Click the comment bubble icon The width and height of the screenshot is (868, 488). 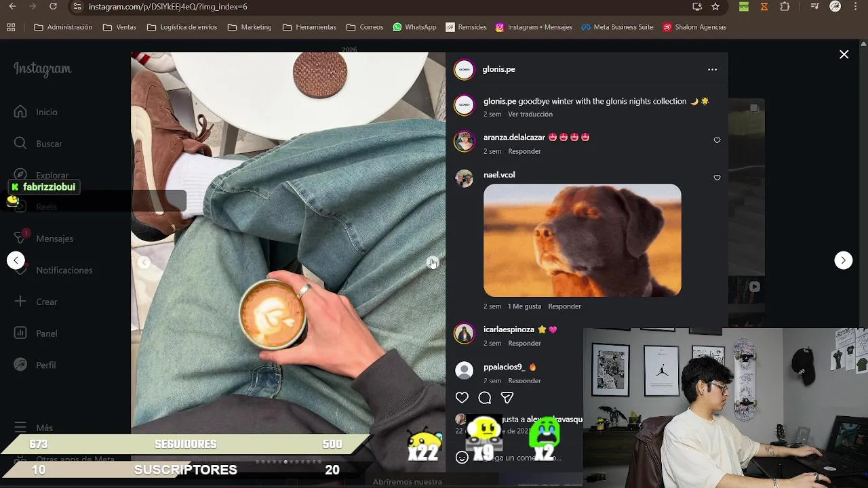[x=484, y=398]
